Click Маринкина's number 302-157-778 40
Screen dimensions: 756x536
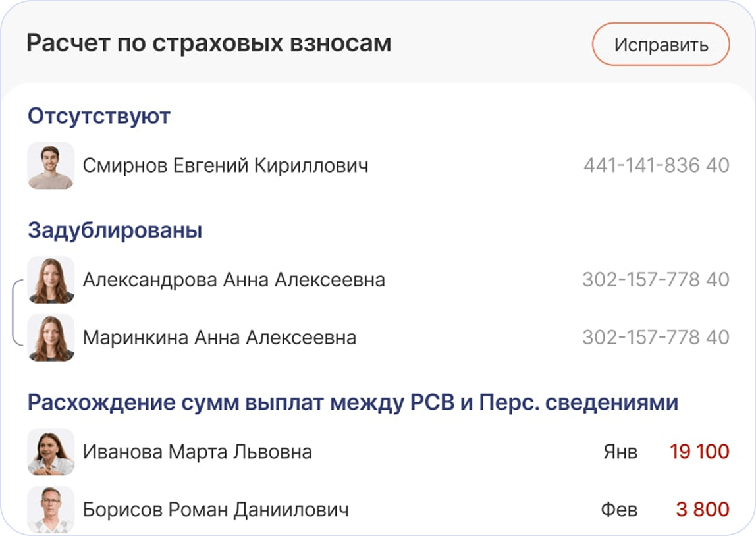[656, 337]
